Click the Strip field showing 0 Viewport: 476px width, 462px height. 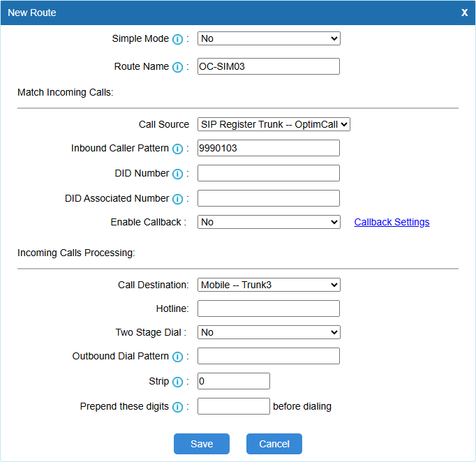pos(233,381)
